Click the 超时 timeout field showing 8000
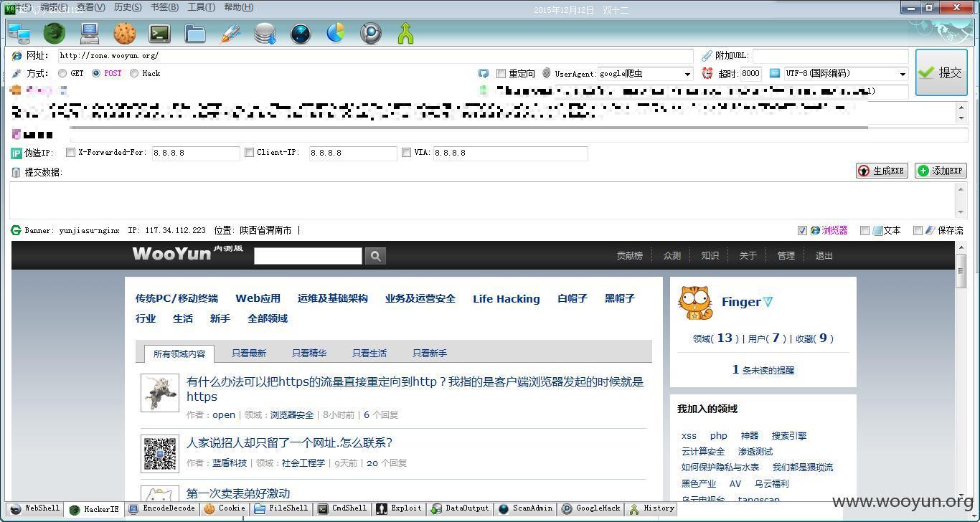 click(x=750, y=73)
